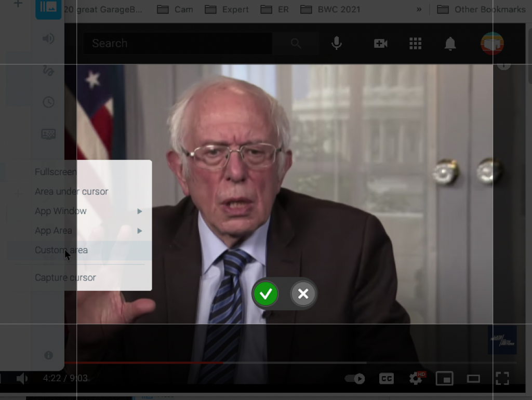Click the search magnifier button
This screenshot has width=532, height=400.
(x=296, y=44)
